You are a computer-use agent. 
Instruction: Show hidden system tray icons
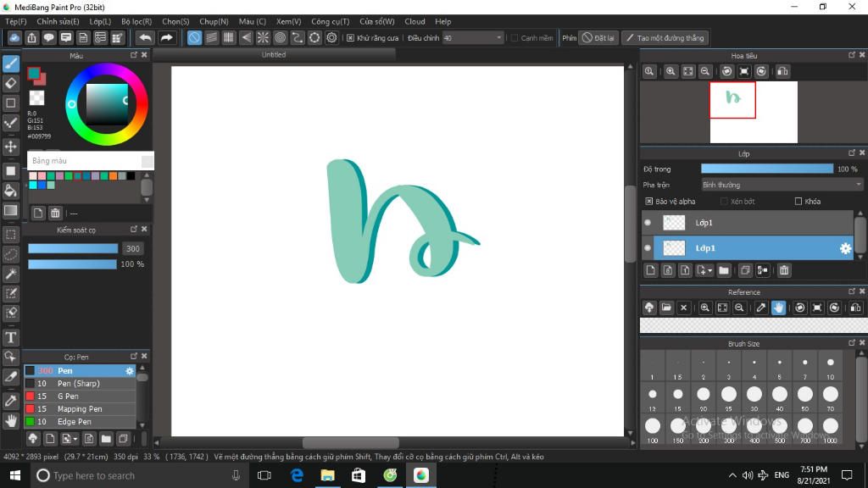coord(732,475)
